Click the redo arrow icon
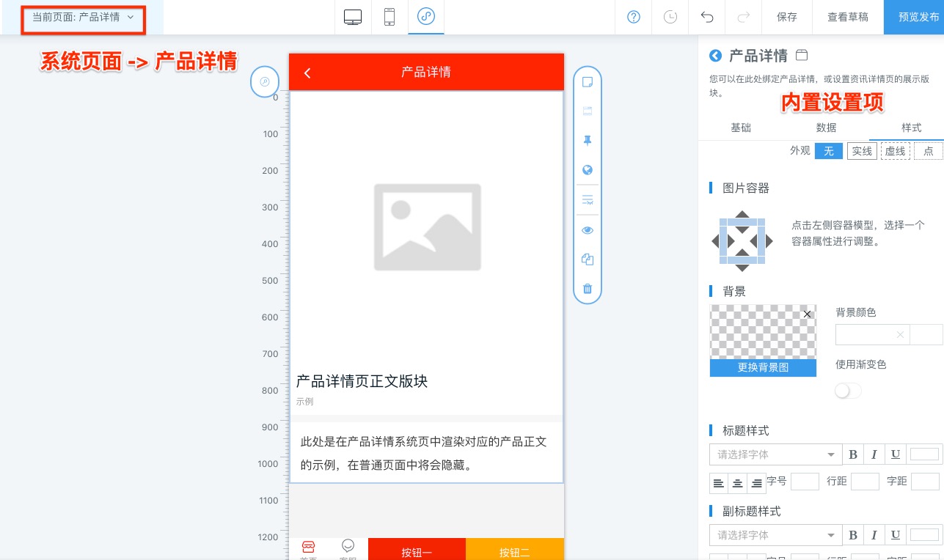The width and height of the screenshot is (944, 560). 743,17
